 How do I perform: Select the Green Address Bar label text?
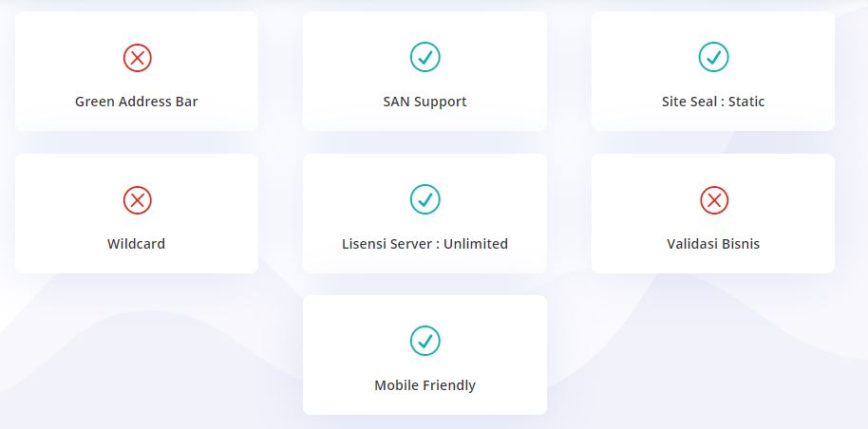[137, 102]
